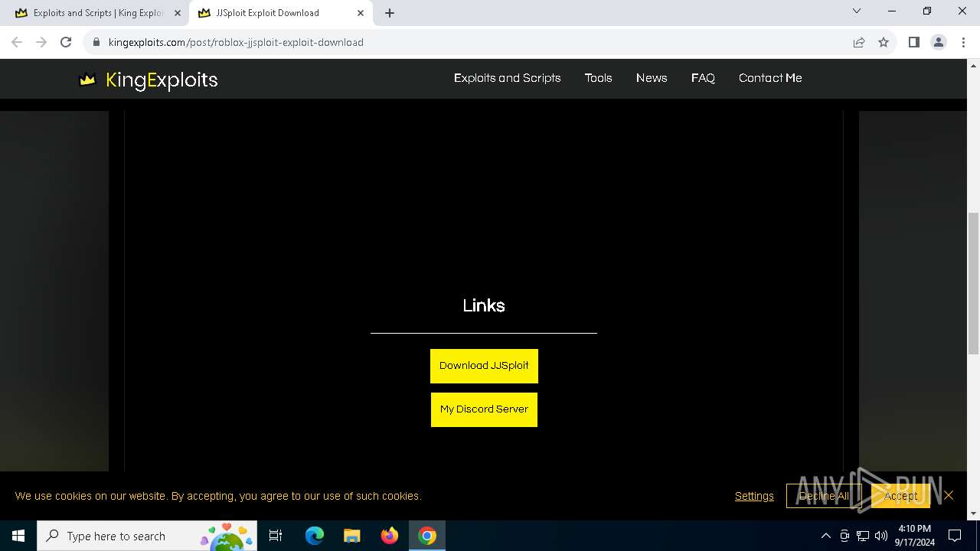Click the Chrome taskbar icon

click(427, 536)
